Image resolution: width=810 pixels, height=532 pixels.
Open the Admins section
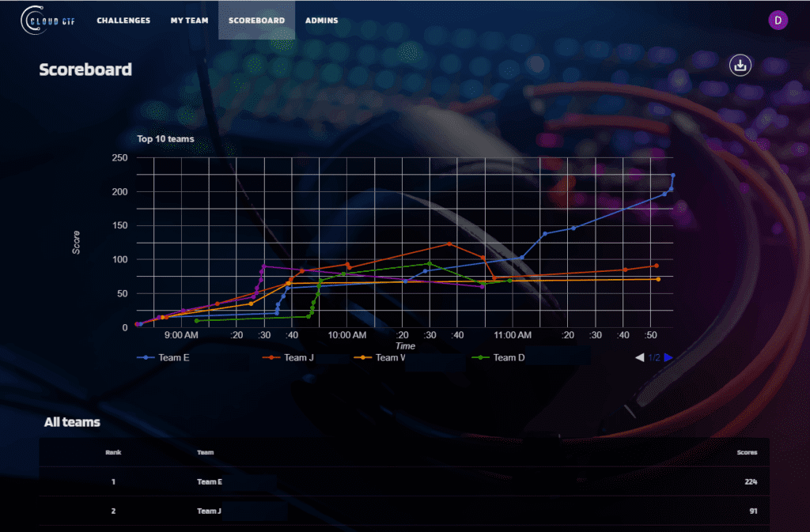[x=321, y=20]
